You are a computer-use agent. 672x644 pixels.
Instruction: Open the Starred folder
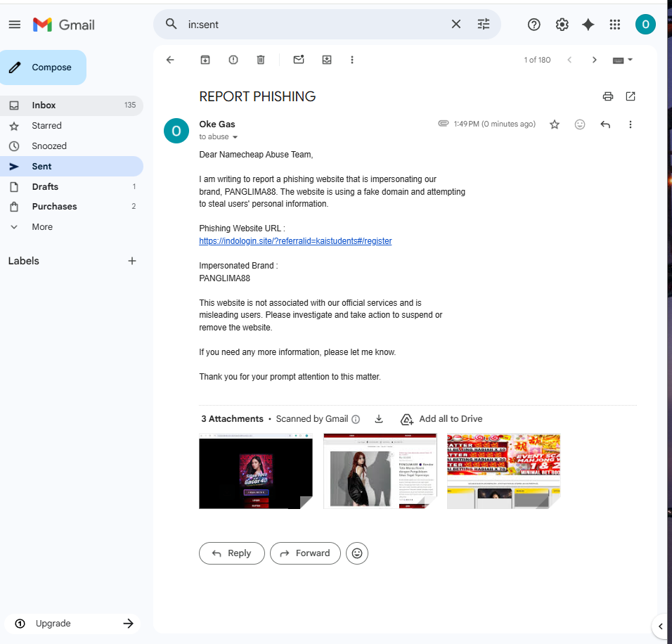[72, 126]
